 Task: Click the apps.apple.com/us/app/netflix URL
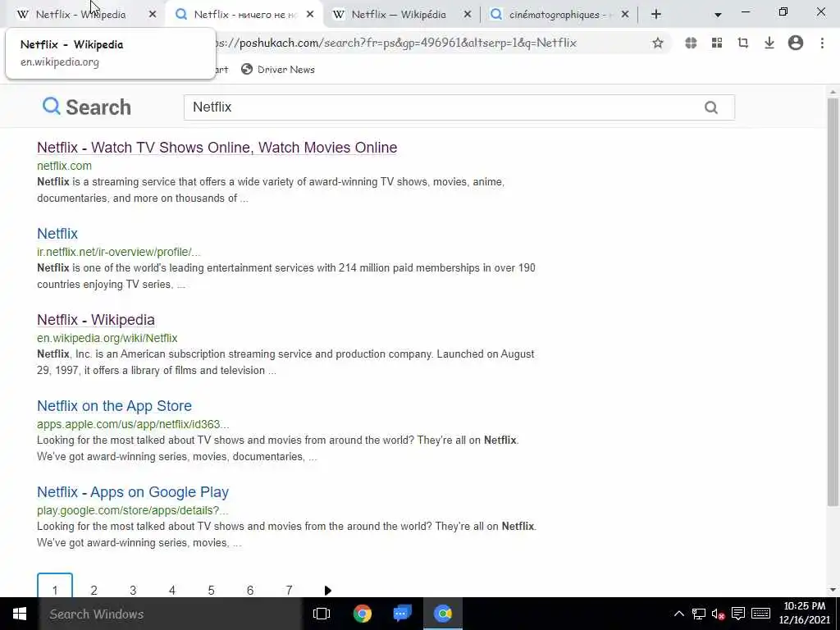[133, 424]
